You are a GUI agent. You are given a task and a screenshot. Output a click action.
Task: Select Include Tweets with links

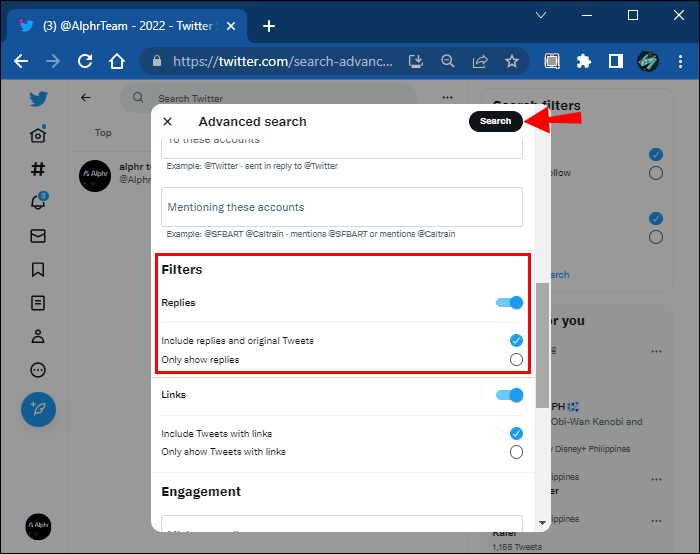pos(516,433)
